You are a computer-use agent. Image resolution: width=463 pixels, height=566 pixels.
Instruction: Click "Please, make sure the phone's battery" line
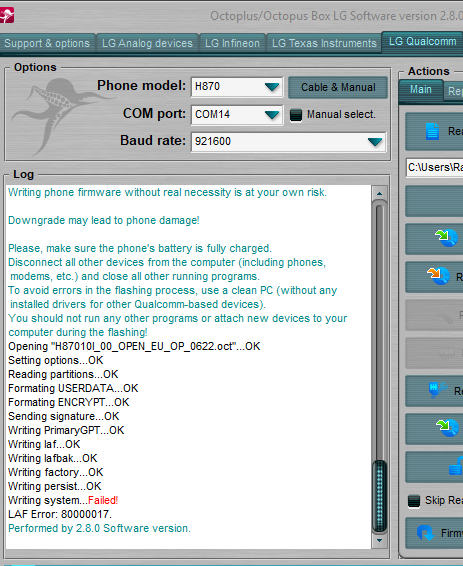pyautogui.click(x=140, y=248)
